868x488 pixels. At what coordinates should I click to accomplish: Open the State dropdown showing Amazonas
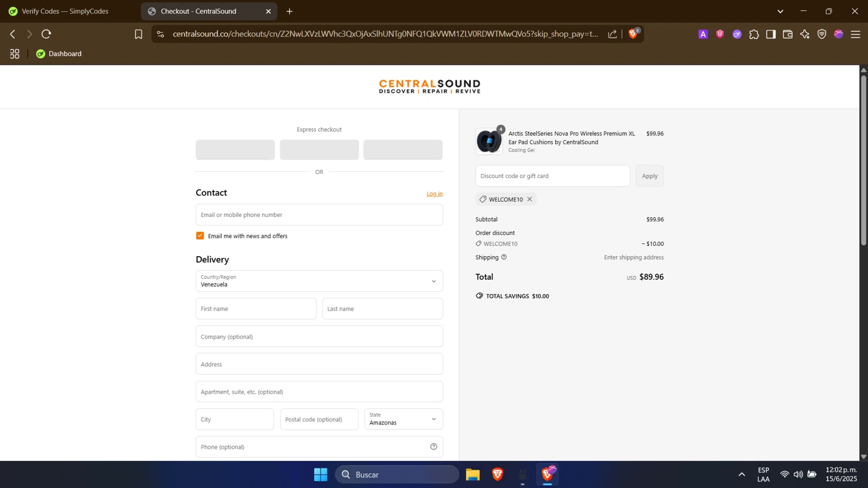[x=403, y=419]
